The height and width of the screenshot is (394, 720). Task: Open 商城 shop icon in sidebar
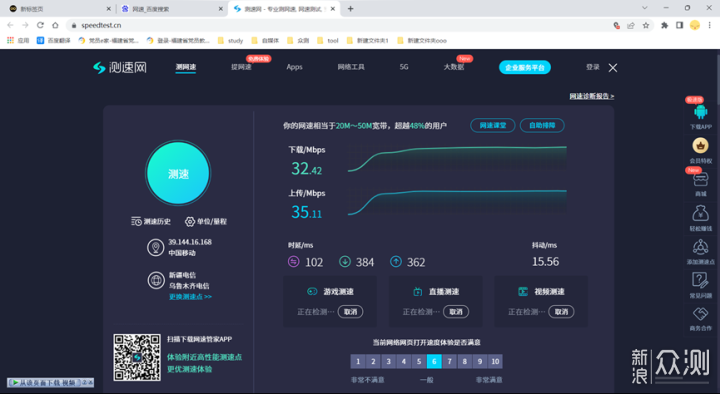[x=700, y=179]
